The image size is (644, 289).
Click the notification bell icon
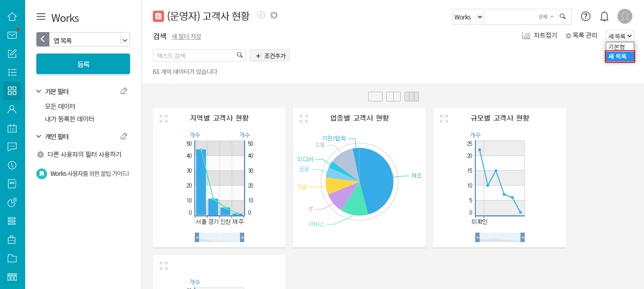pos(604,17)
